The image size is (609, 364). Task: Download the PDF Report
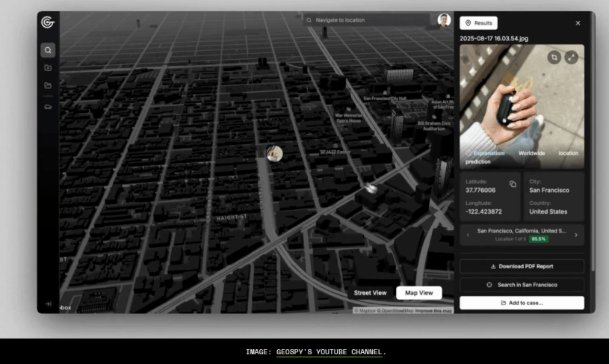tap(522, 266)
